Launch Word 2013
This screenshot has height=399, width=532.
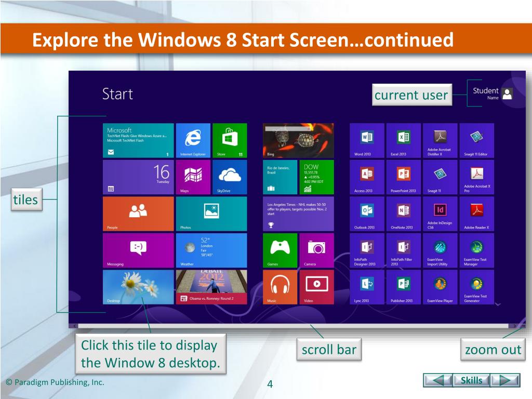367,140
